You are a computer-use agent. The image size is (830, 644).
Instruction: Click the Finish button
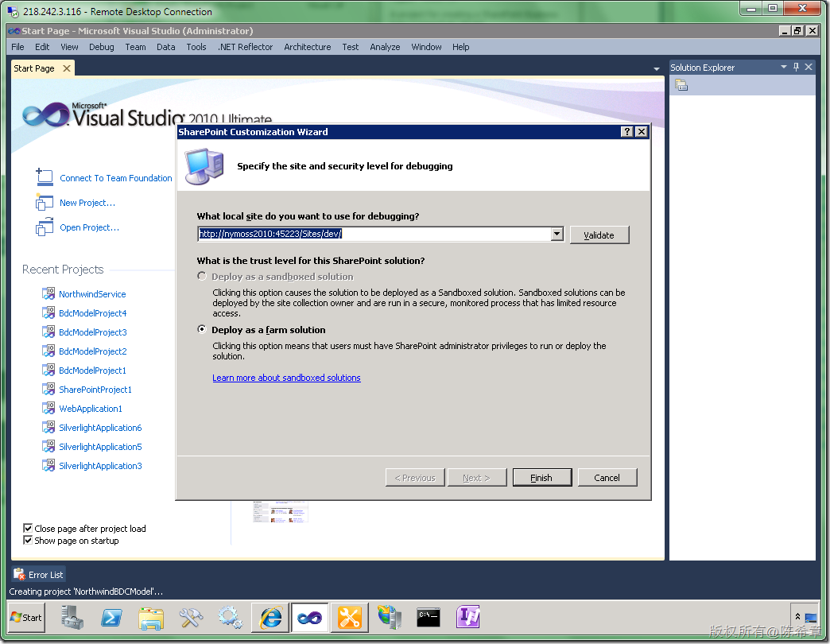[x=541, y=477]
